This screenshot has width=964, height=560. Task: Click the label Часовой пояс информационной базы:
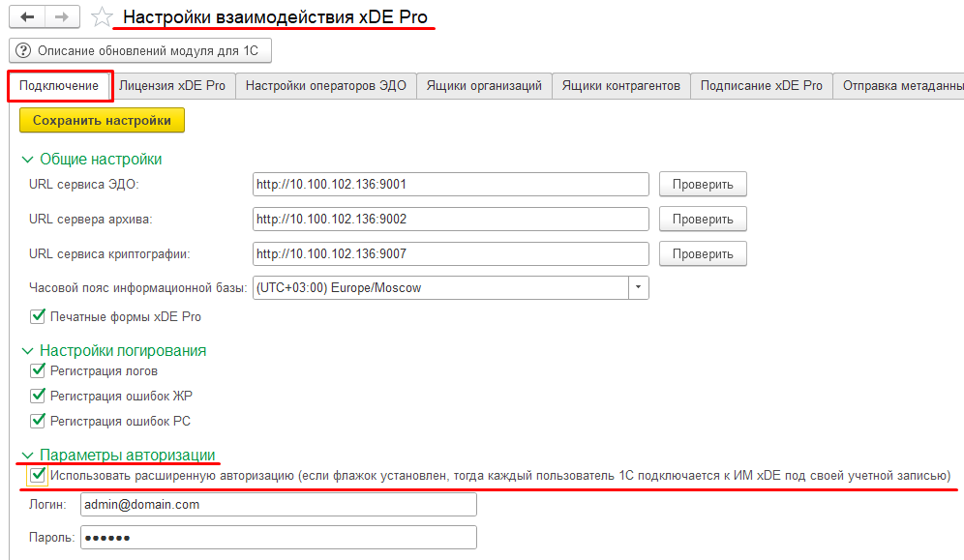click(x=137, y=288)
